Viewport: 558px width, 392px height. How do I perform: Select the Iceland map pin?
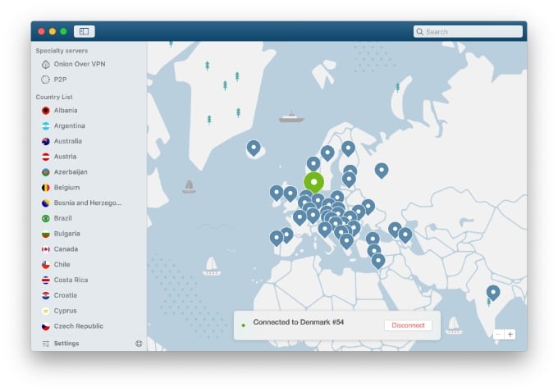254,148
